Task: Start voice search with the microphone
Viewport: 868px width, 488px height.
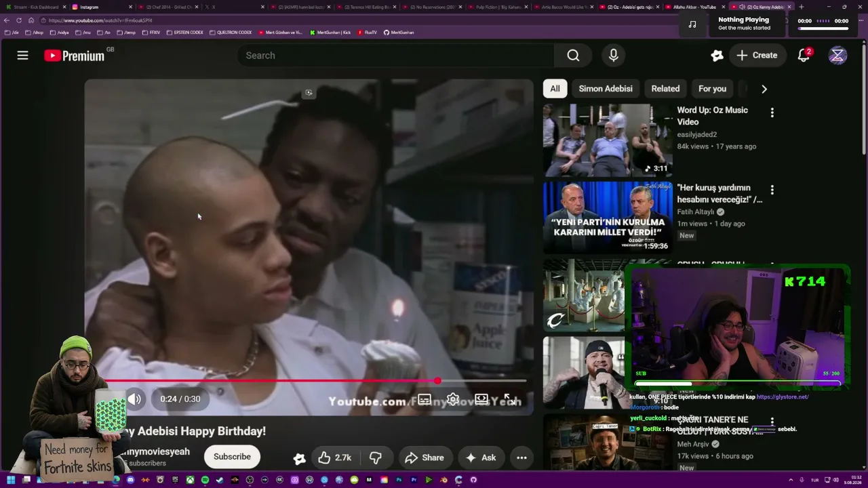Action: [x=613, y=56]
